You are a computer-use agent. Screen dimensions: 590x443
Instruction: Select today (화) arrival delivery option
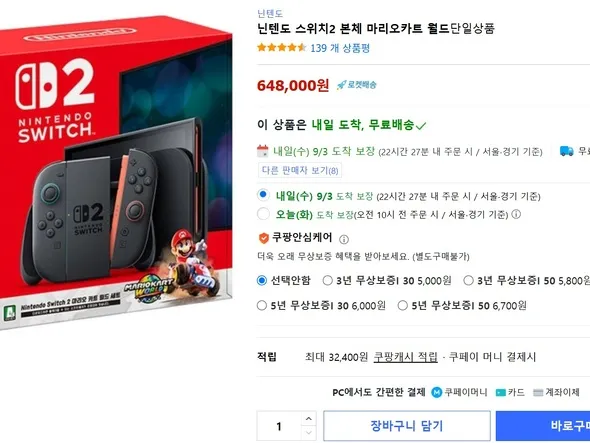click(263, 214)
